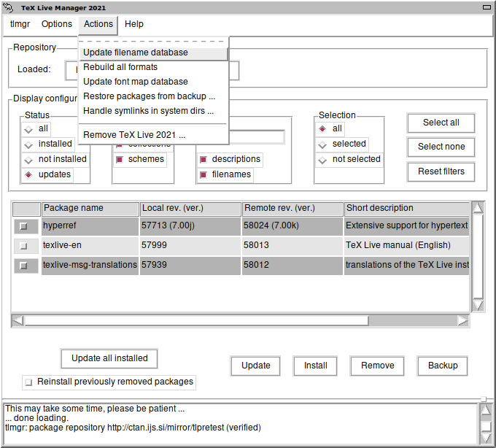Close the Actions menu
The width and height of the screenshot is (496, 448).
click(x=98, y=25)
